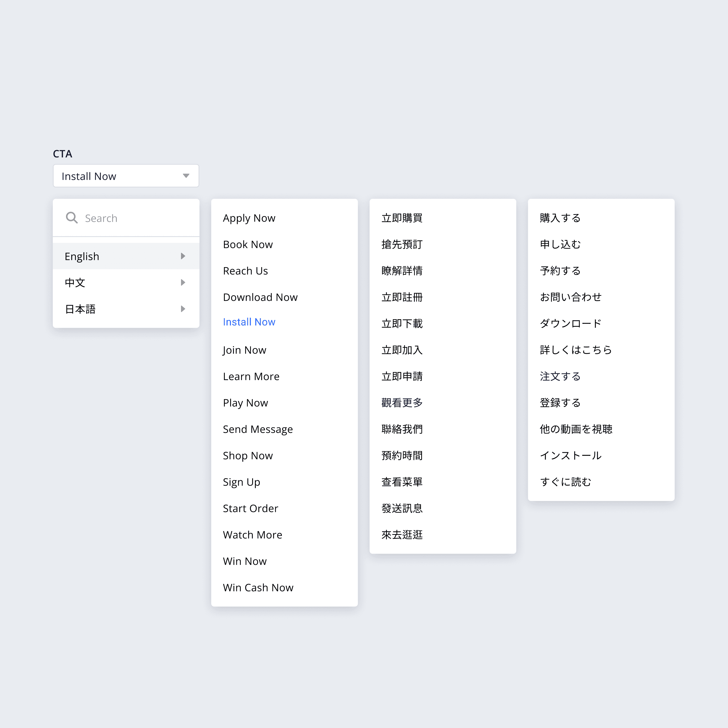The width and height of the screenshot is (728, 728).
Task: Expand the English submenu arrow
Action: point(183,256)
